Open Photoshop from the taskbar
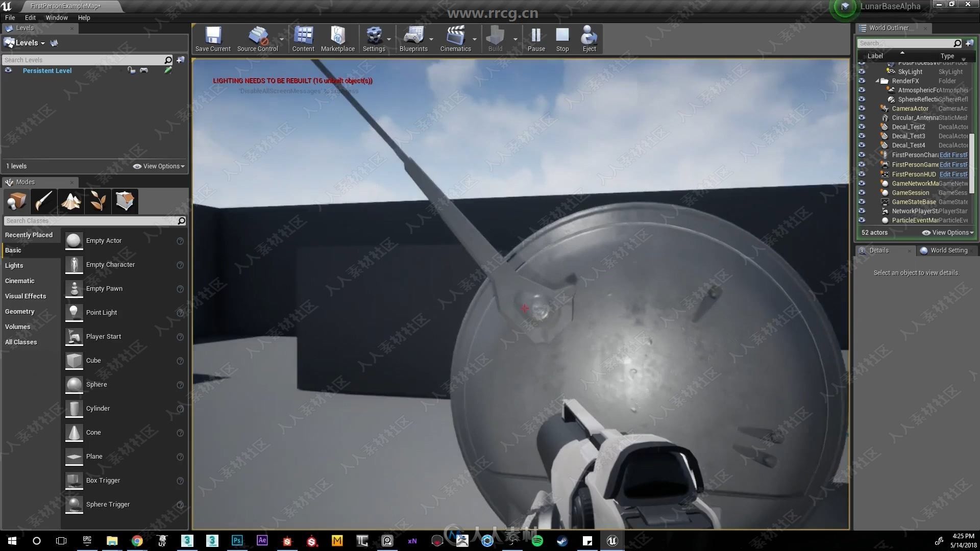Viewport: 980px width, 551px height. (x=237, y=541)
